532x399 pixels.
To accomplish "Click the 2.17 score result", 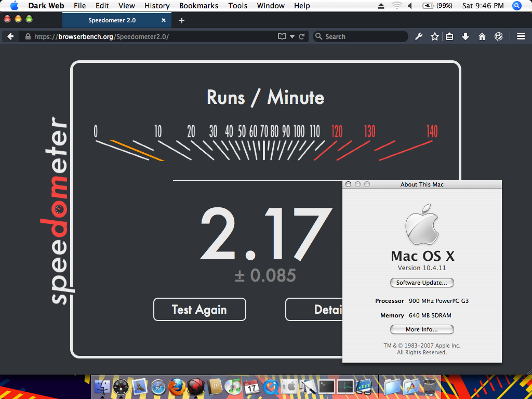I will [x=267, y=233].
